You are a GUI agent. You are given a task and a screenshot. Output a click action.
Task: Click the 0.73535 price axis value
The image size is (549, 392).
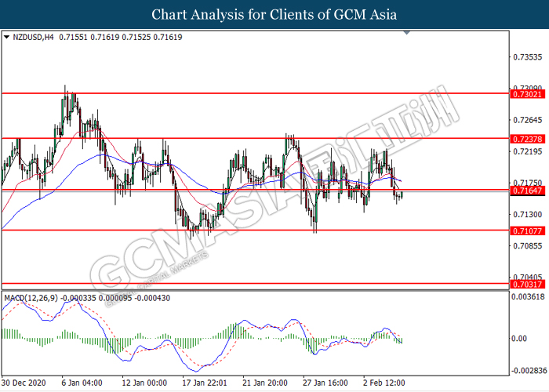[x=527, y=57]
